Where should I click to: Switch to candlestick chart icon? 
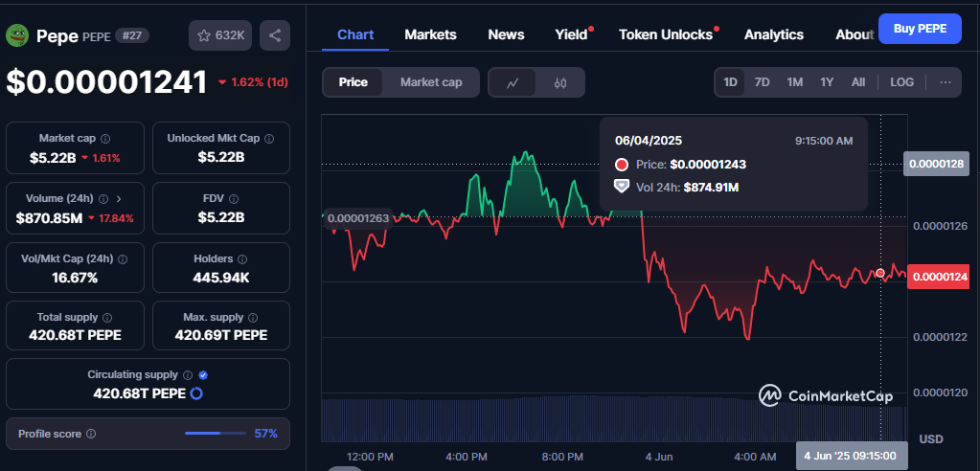(x=560, y=82)
